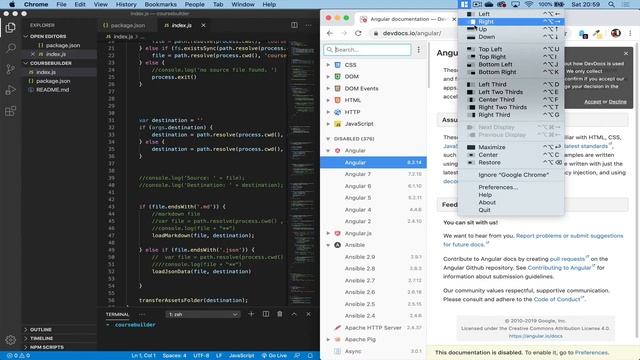
Task: Click the Go Live status bar button
Action: (x=274, y=356)
